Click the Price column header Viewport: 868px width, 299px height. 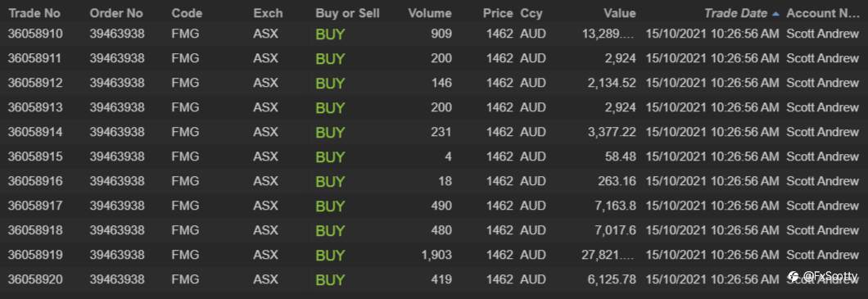498,13
